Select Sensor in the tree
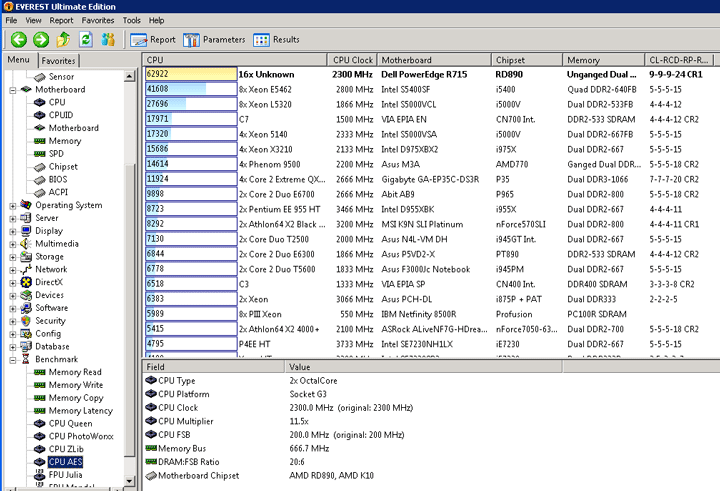The width and height of the screenshot is (720, 491). click(61, 77)
